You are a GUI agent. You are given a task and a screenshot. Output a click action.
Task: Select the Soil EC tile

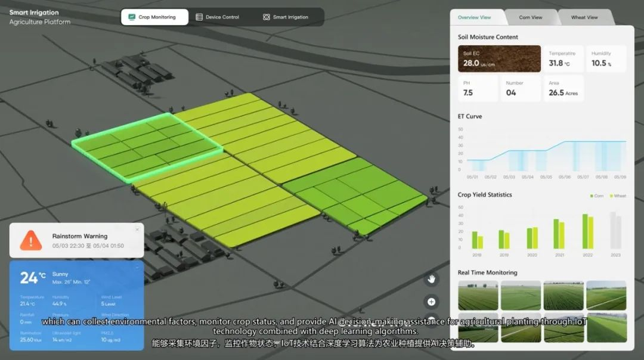(499, 59)
